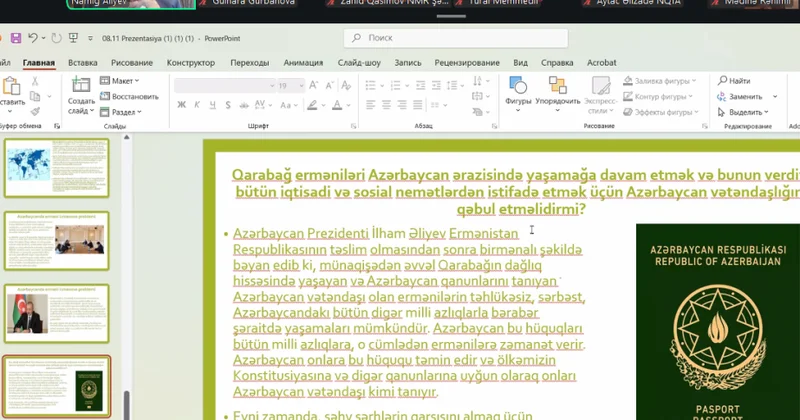Screen dimensions: 800x420
Task: Open the Рецензирование tab
Action: coord(467,63)
